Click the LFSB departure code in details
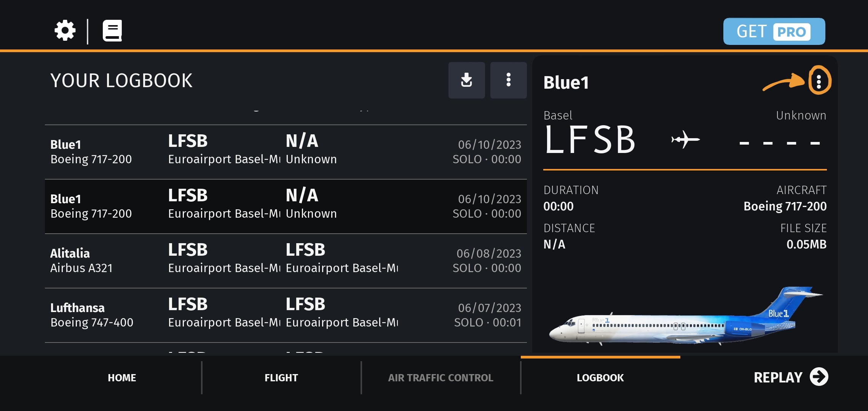 click(x=590, y=140)
